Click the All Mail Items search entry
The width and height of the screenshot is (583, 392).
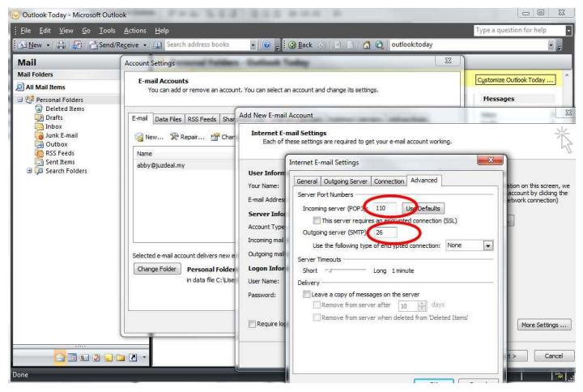pos(41,87)
